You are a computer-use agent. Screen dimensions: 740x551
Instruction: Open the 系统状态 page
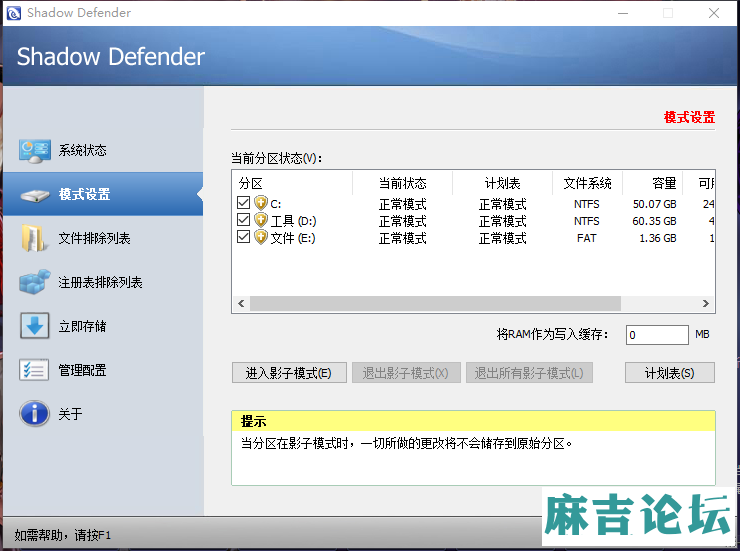click(x=103, y=150)
